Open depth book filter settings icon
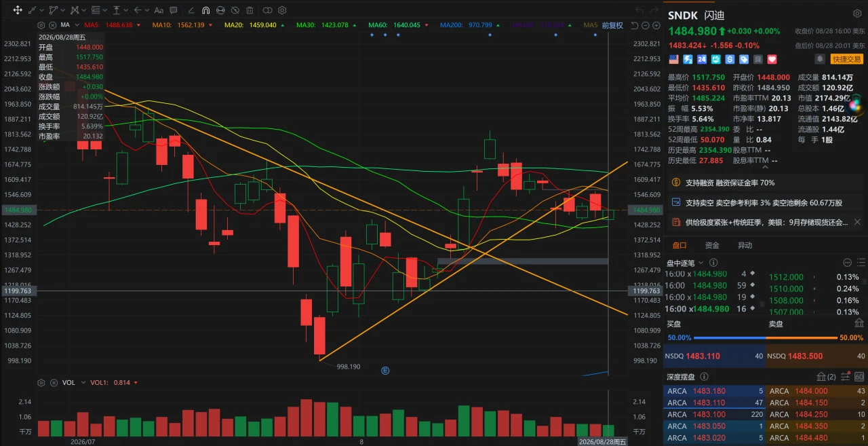This screenshot has height=446, width=868. (x=846, y=377)
